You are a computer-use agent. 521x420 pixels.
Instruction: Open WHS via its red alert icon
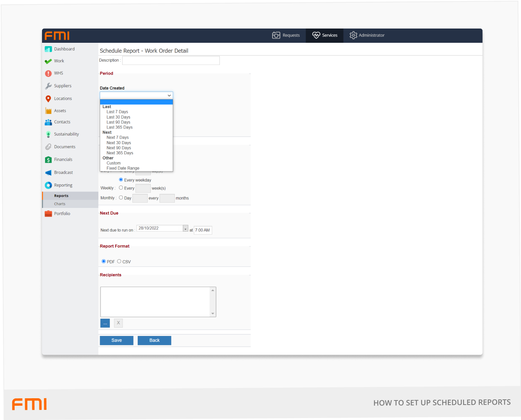(x=48, y=74)
